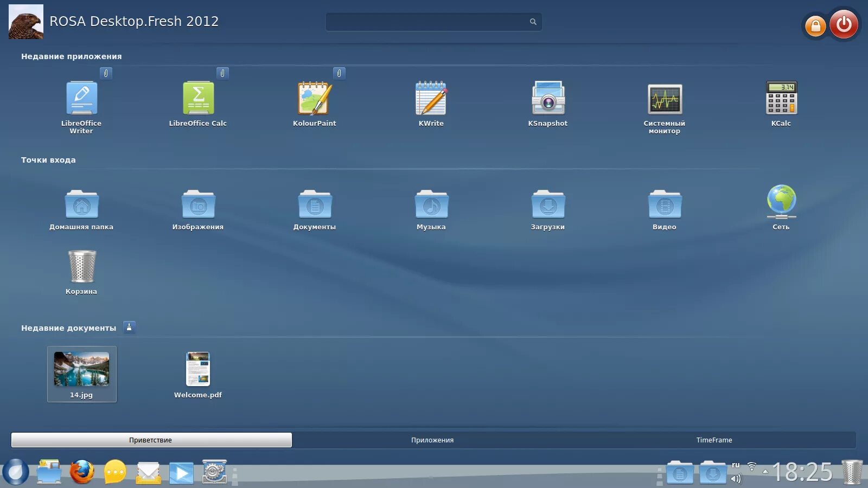Open system settings gear in the panel
The image size is (868, 488).
coord(214,472)
